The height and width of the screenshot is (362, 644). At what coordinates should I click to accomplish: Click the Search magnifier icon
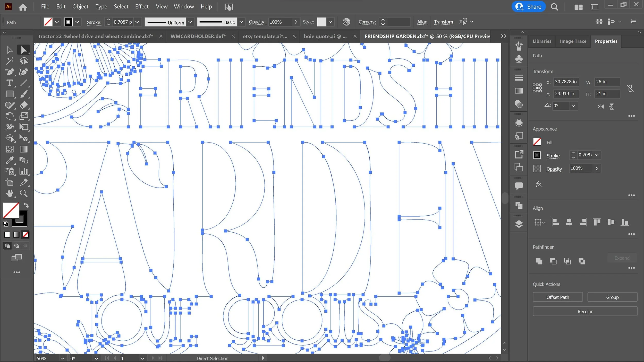(554, 7)
